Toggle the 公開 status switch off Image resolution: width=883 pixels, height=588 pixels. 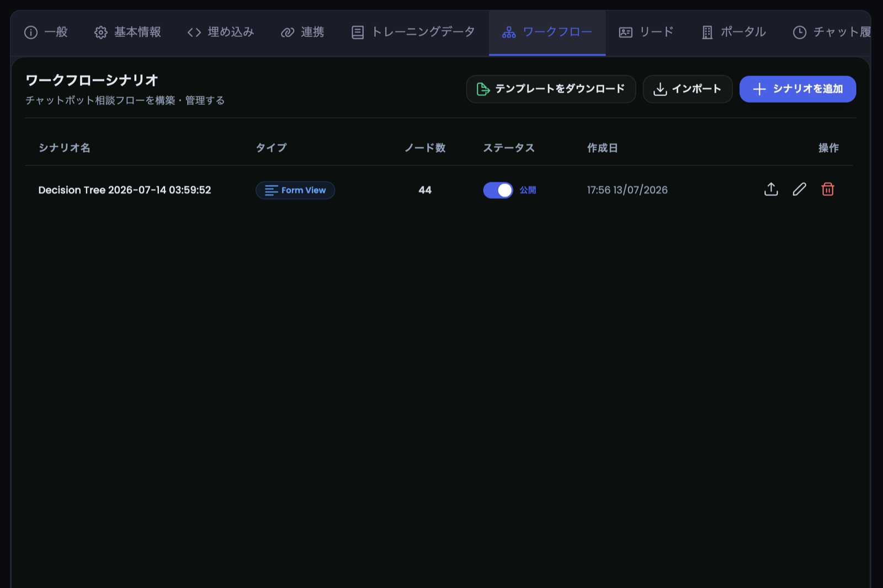(498, 190)
